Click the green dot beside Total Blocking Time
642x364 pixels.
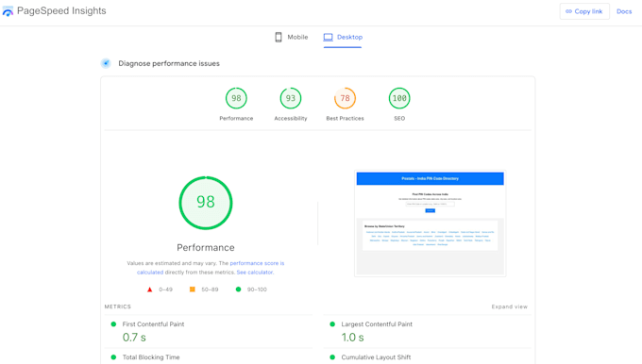(x=113, y=357)
